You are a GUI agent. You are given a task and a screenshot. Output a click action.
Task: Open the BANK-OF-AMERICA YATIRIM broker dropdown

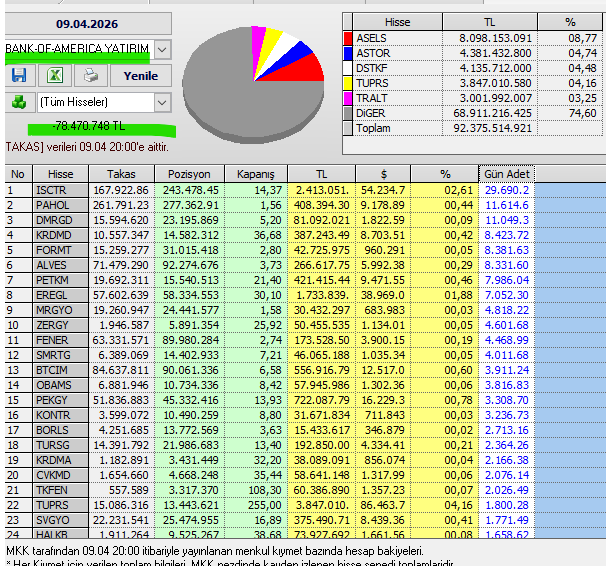click(x=163, y=49)
